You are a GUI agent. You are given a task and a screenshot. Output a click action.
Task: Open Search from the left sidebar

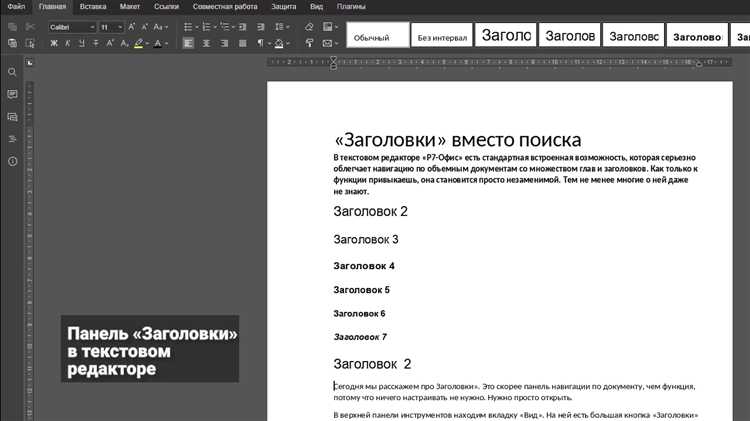pos(12,72)
